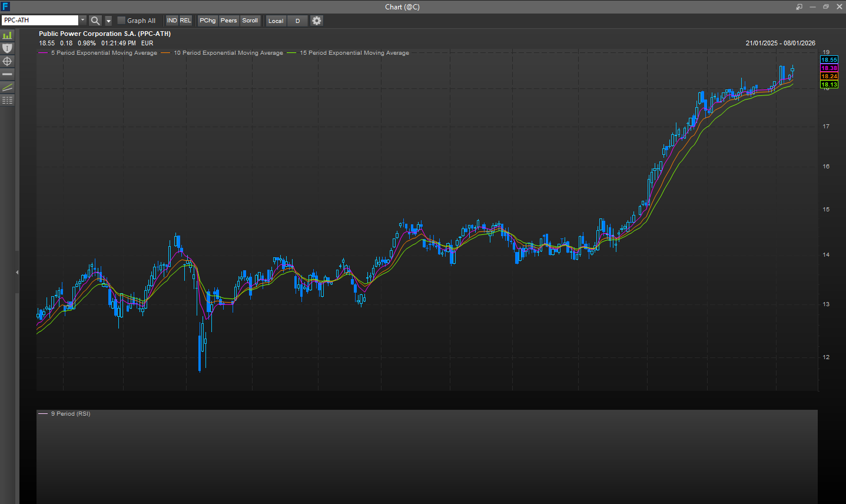Open the D interval selector
This screenshot has height=504, width=846.
click(297, 21)
